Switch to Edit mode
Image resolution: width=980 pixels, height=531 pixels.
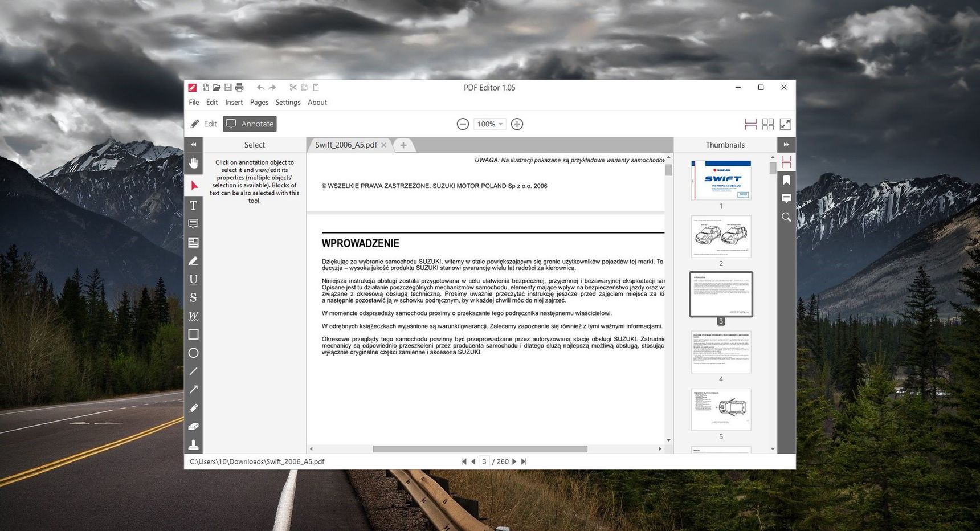tap(203, 124)
